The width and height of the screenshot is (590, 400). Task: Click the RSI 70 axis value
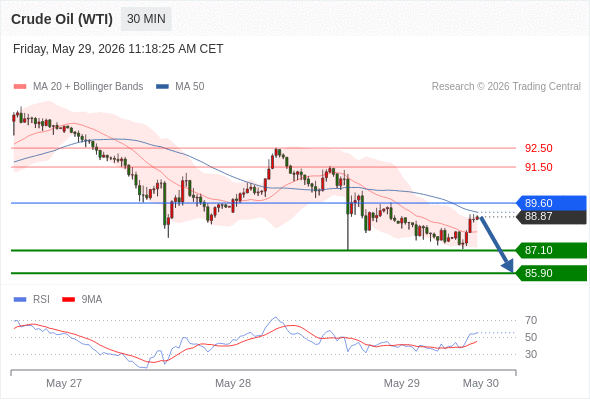(531, 321)
